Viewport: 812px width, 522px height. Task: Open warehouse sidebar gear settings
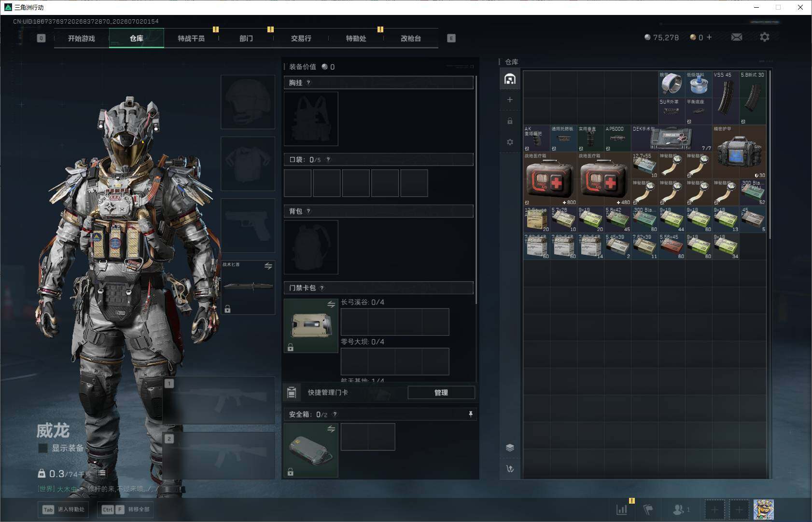[x=510, y=142]
